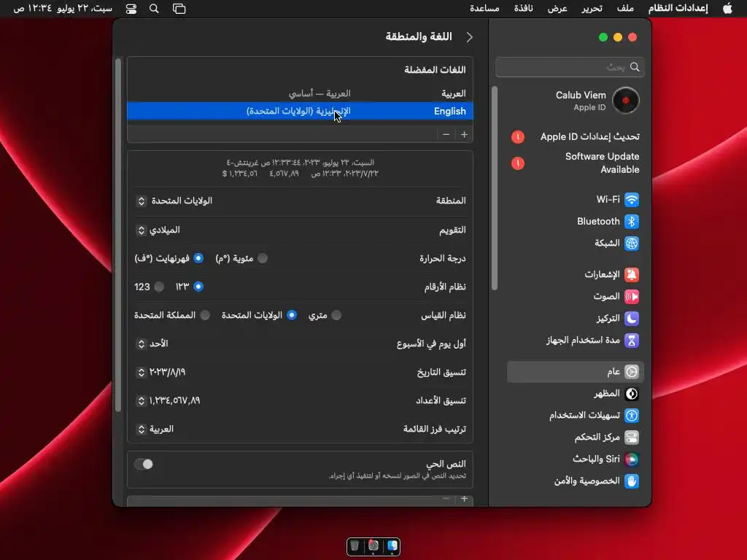
Task: Click the Bluetooth label in sidebar
Action: 598,222
